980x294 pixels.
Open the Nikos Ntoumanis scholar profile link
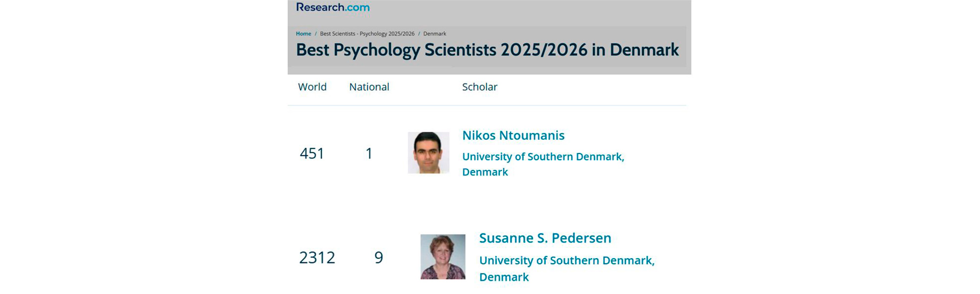[x=513, y=135]
